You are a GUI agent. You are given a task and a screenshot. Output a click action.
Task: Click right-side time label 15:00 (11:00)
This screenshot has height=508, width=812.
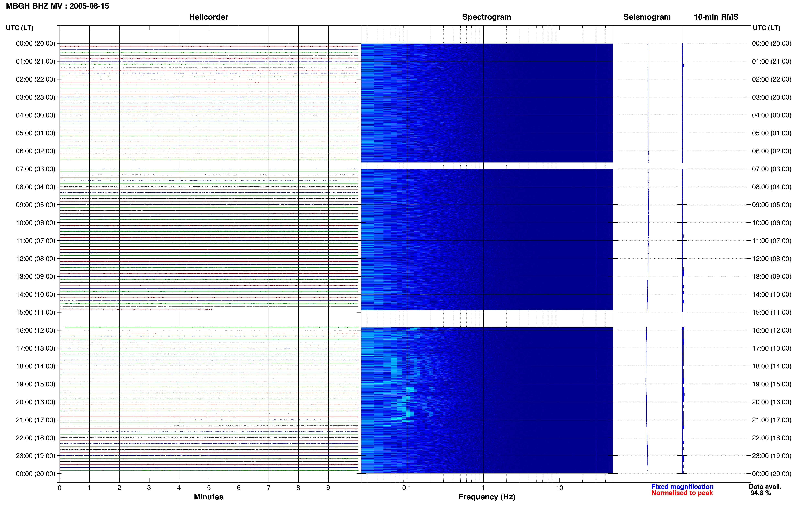(772, 313)
